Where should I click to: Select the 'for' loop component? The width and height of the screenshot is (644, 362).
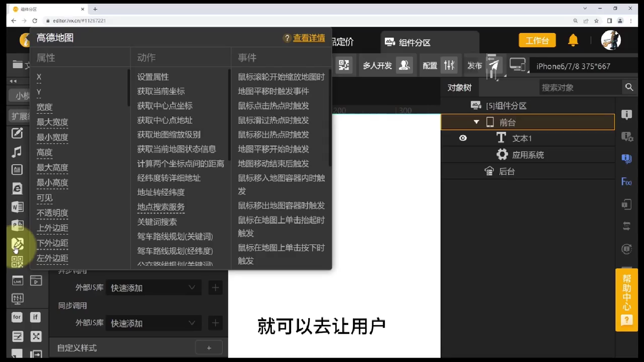pos(17,317)
